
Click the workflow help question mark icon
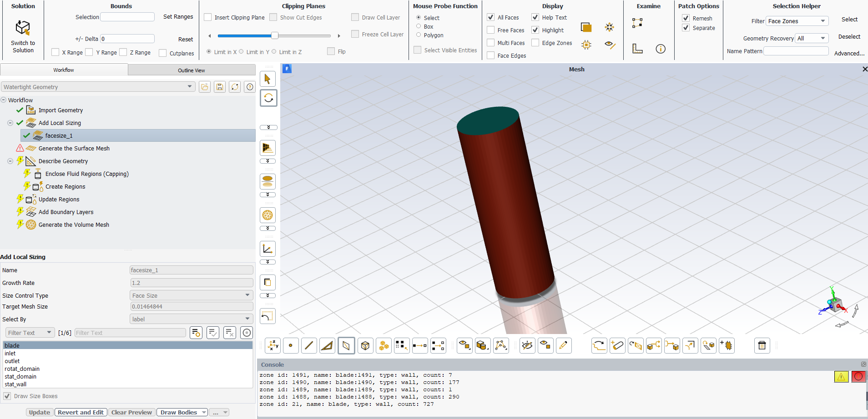coord(249,87)
